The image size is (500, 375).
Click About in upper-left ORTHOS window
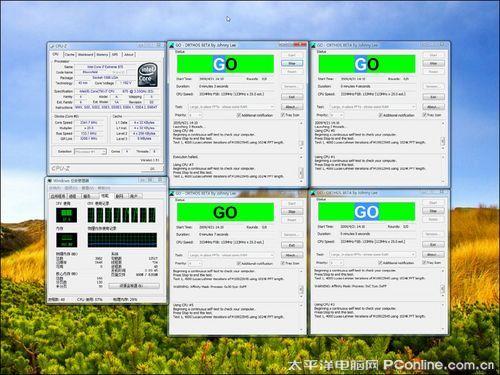click(292, 107)
